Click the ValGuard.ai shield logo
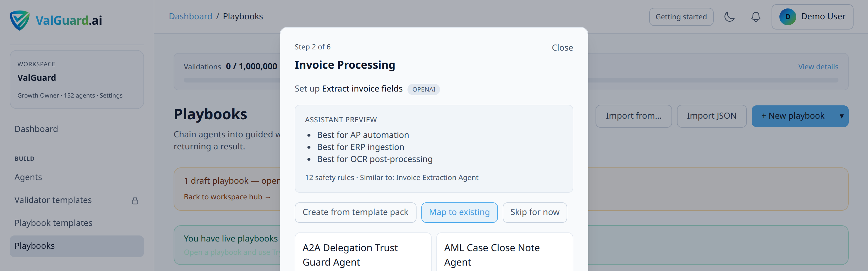This screenshot has height=271, width=868. click(20, 20)
